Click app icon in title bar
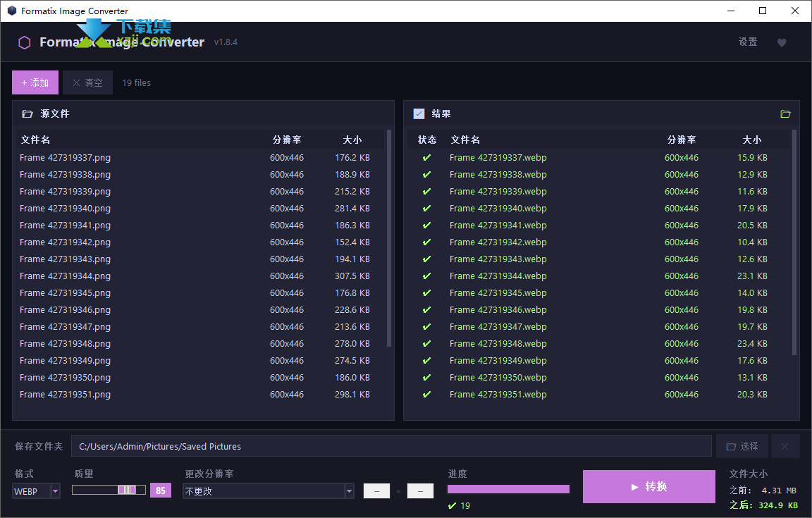 coord(11,11)
